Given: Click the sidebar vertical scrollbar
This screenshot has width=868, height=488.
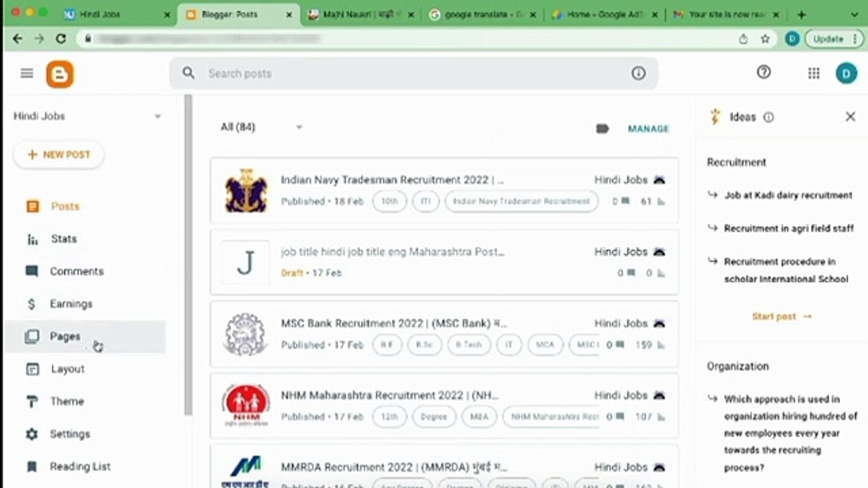Looking at the screenshot, I should [x=189, y=255].
